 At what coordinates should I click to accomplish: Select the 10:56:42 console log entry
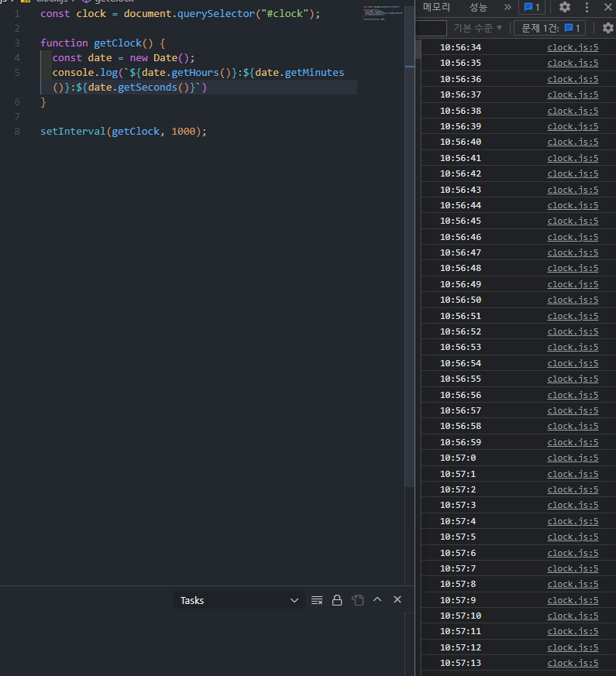click(518, 173)
